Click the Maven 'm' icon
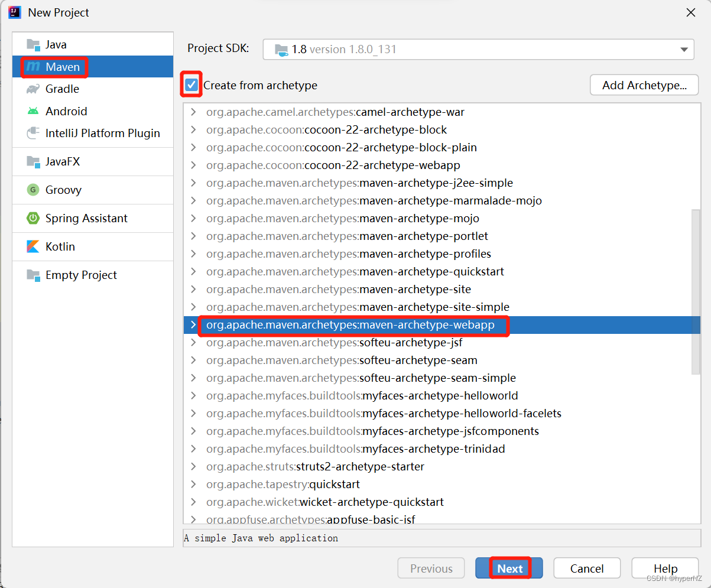Screen dimensions: 711x588 33,67
